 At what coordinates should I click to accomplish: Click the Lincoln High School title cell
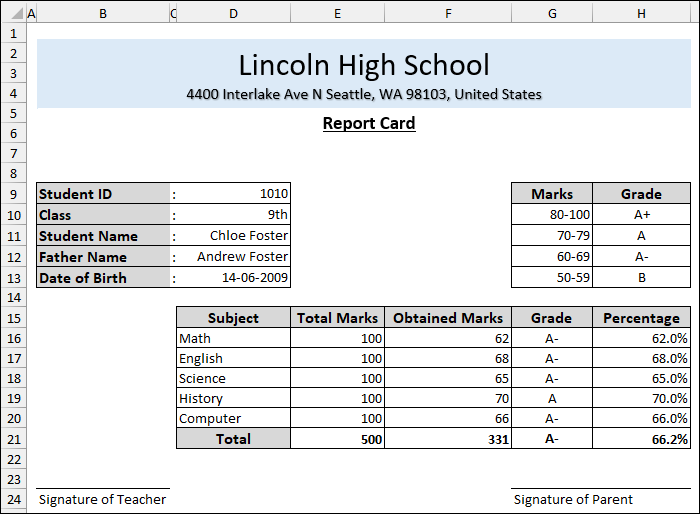click(x=364, y=66)
